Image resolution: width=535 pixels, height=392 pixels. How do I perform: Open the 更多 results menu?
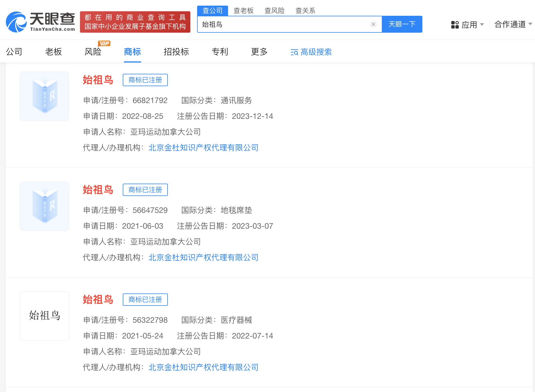coord(259,52)
